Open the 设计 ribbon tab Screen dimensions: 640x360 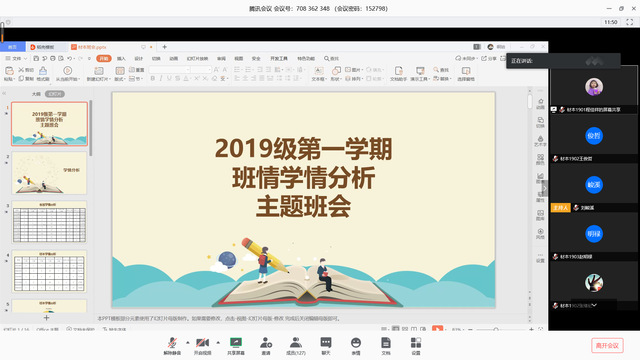coord(139,58)
